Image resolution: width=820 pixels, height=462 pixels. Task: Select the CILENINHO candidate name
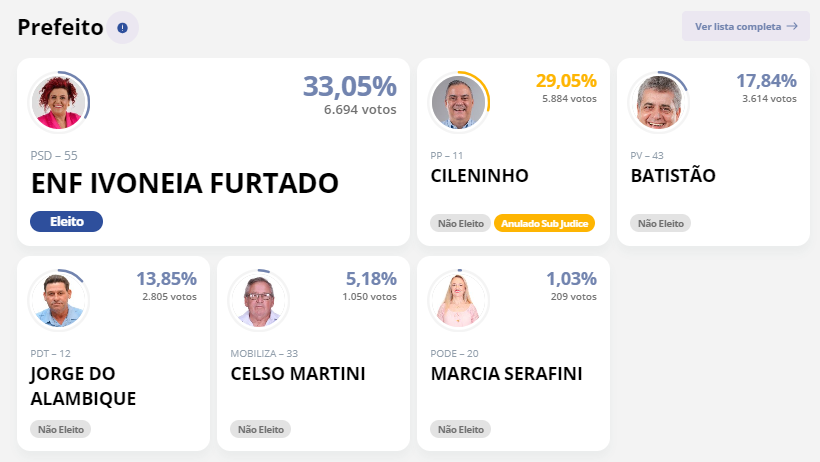tap(480, 176)
